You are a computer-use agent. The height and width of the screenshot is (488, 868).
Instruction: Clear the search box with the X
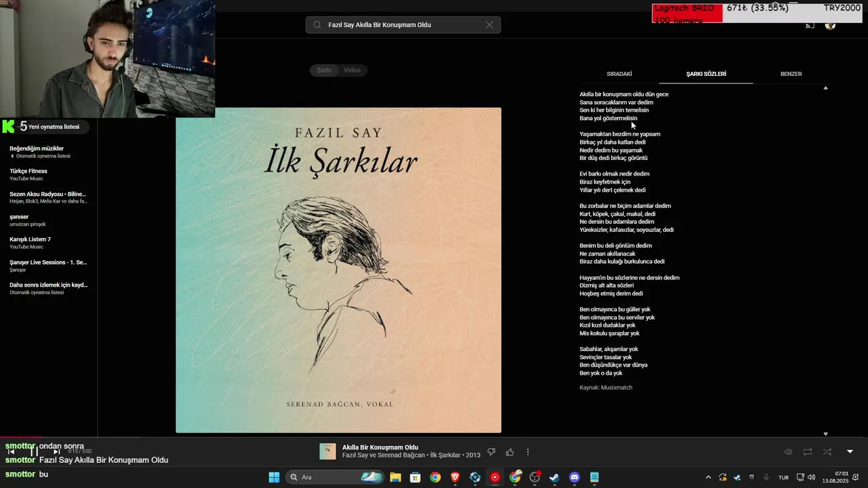pos(489,25)
